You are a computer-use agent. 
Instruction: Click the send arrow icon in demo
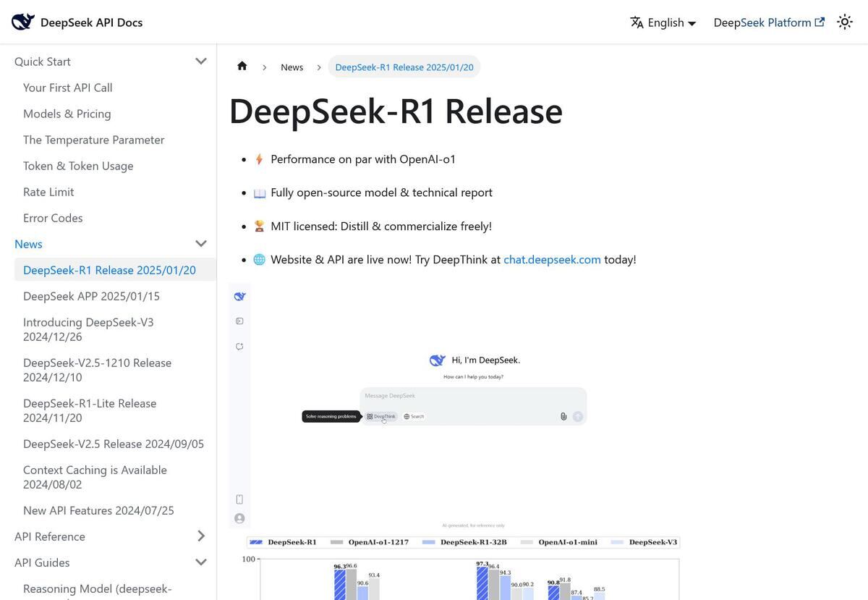point(578,416)
